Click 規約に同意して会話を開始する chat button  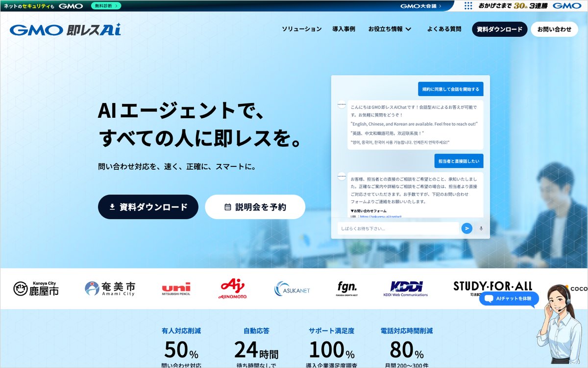tap(450, 89)
